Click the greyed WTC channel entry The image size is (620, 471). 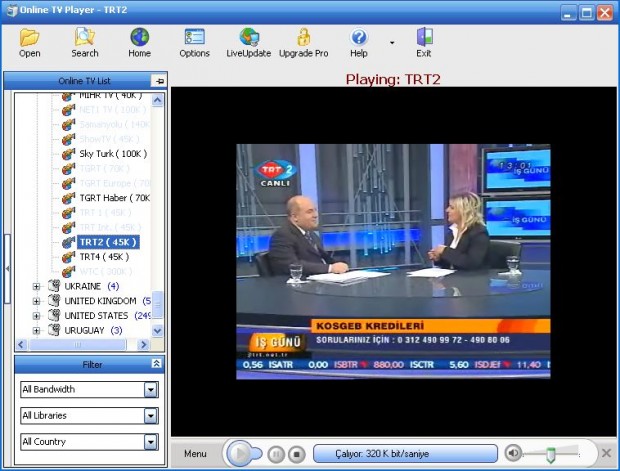click(x=106, y=272)
